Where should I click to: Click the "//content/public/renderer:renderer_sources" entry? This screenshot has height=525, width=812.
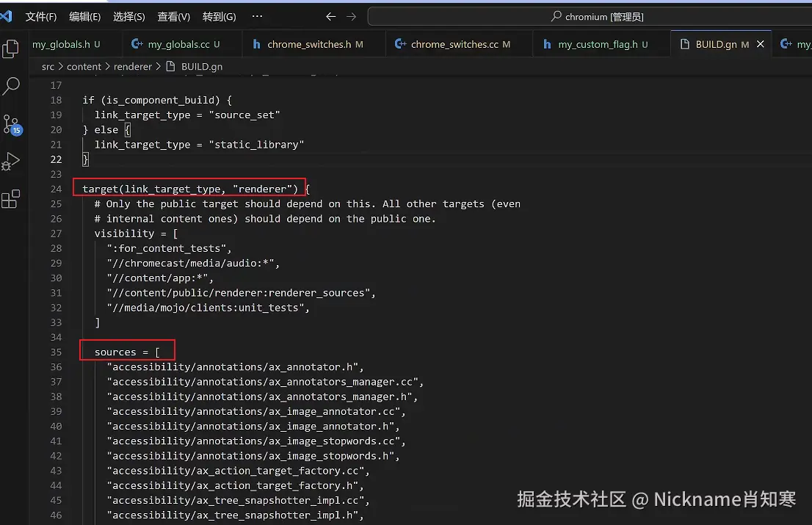pyautogui.click(x=241, y=293)
